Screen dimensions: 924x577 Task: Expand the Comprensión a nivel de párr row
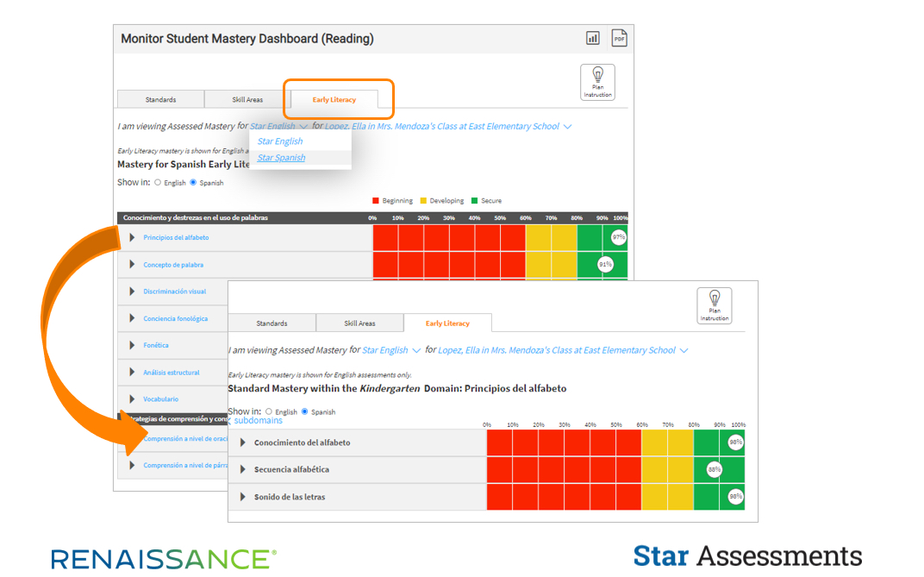point(132,466)
